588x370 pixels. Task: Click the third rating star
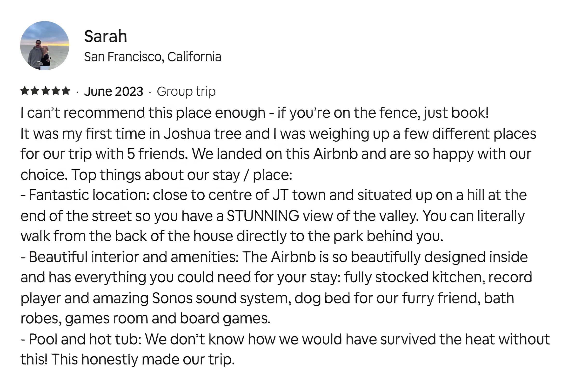[45, 91]
